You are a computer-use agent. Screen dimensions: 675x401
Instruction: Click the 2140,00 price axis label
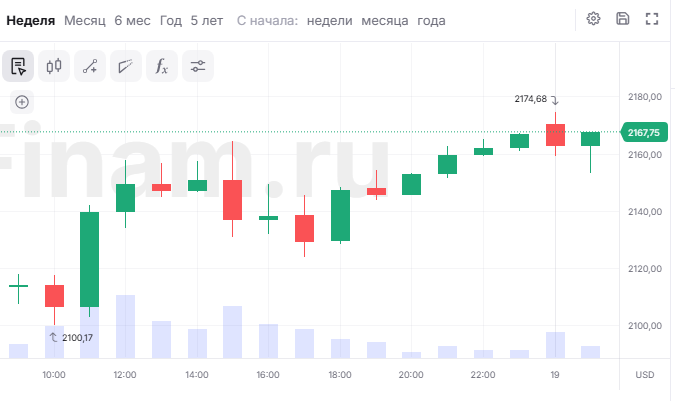coord(645,212)
